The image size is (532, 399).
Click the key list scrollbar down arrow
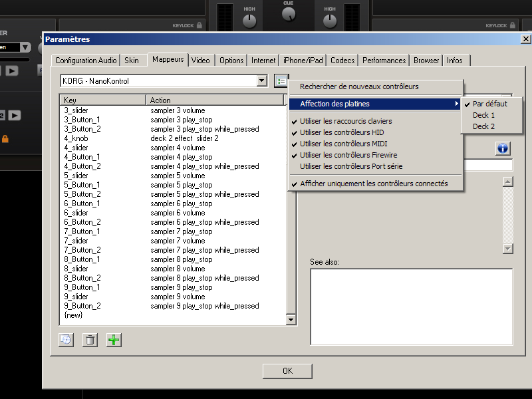pyautogui.click(x=291, y=320)
